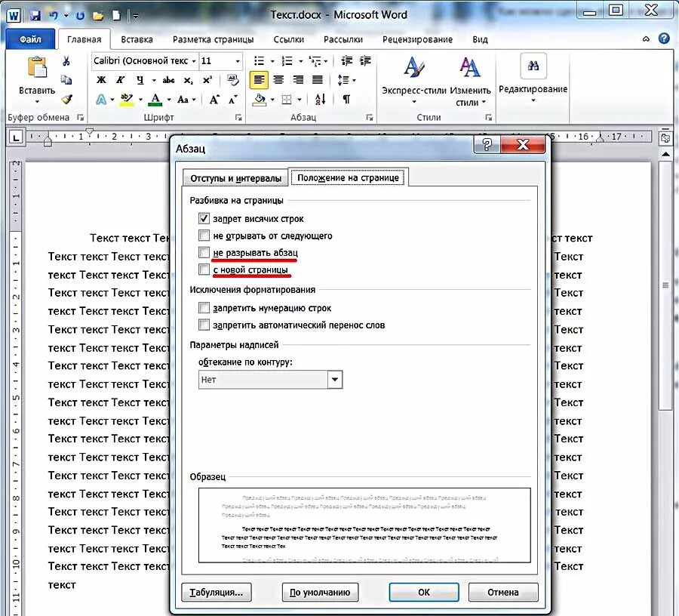Click the Save icon in quick access toolbar

tap(35, 16)
